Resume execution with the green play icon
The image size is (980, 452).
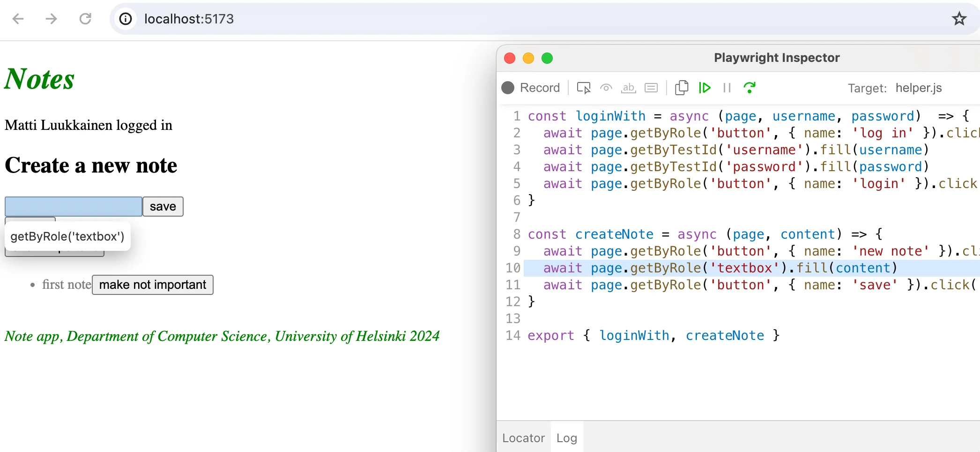click(705, 88)
